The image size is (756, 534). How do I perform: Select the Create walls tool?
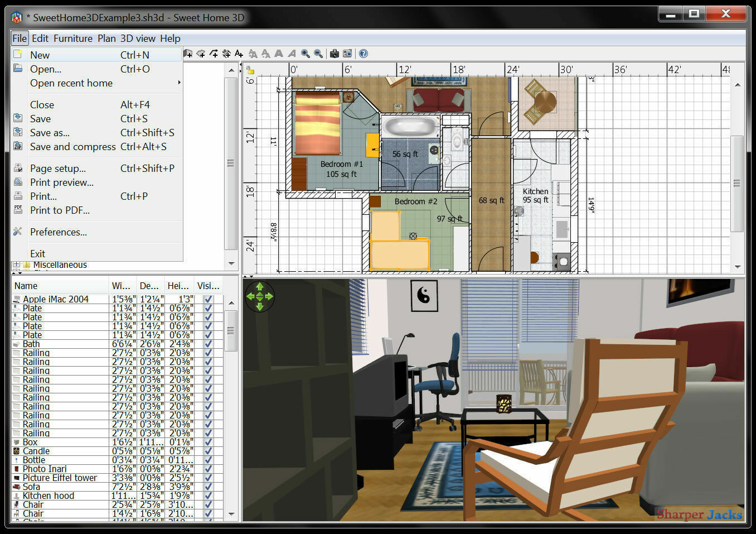pos(188,54)
